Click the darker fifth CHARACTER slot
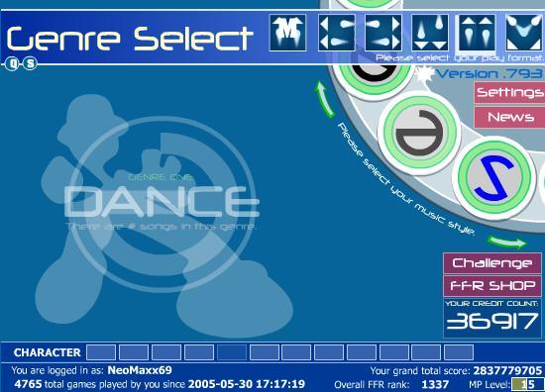This screenshot has height=392, width=545. [232, 352]
